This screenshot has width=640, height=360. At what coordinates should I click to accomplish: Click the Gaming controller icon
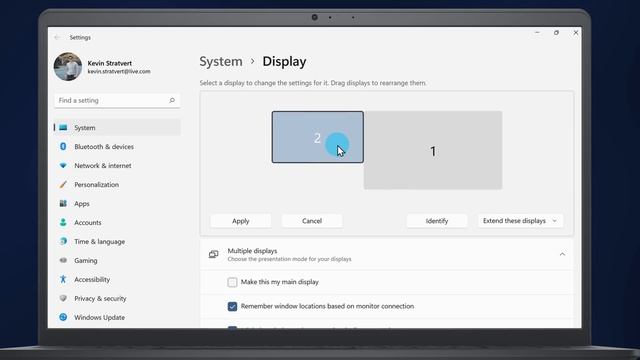tap(63, 260)
